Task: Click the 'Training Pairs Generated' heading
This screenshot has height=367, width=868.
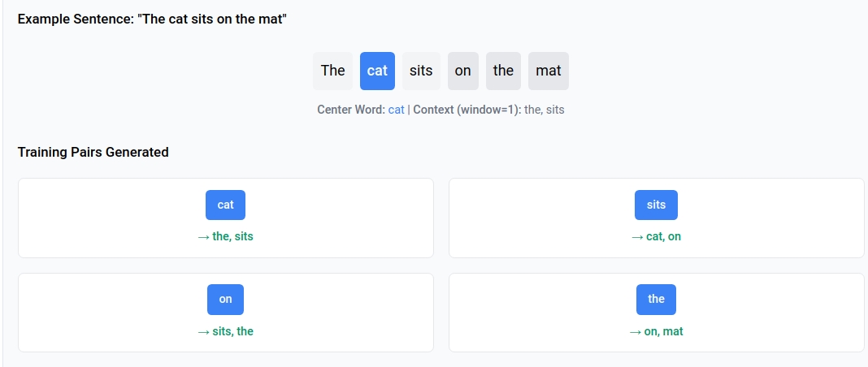Action: pyautogui.click(x=93, y=152)
